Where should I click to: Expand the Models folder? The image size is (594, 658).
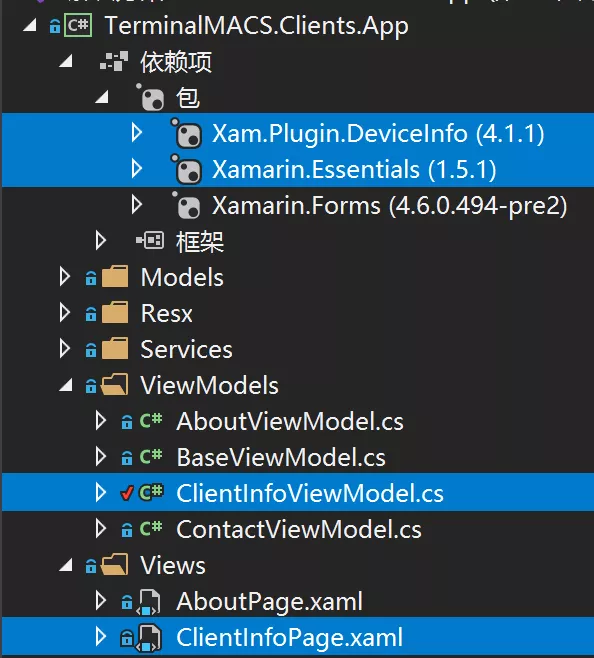click(64, 277)
